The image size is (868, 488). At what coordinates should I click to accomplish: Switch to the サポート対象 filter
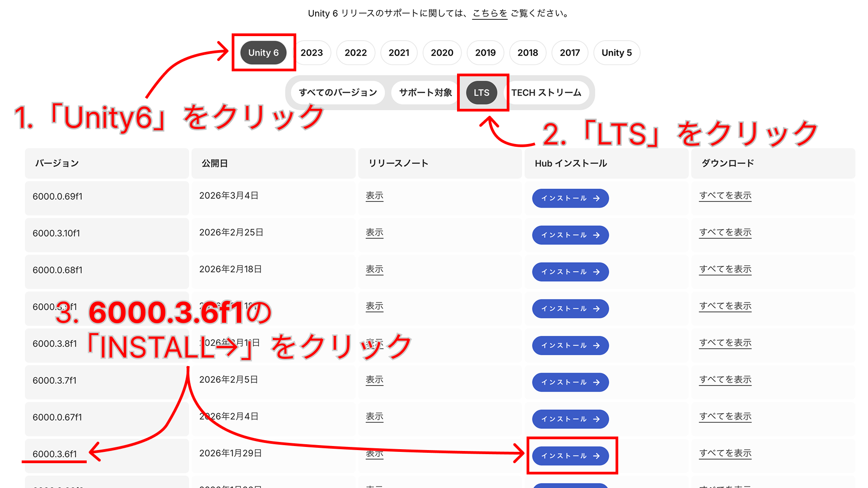(425, 93)
